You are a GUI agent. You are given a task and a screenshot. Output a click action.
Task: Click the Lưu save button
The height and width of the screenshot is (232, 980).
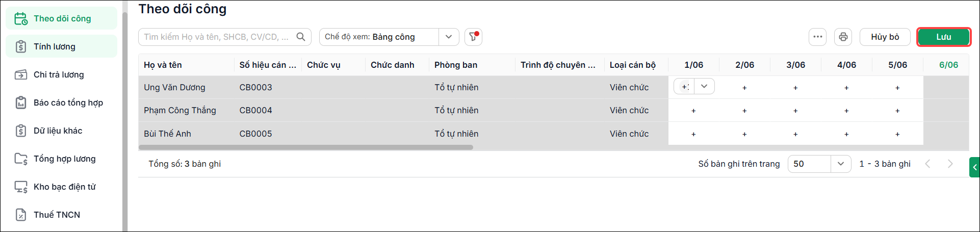[x=943, y=37]
